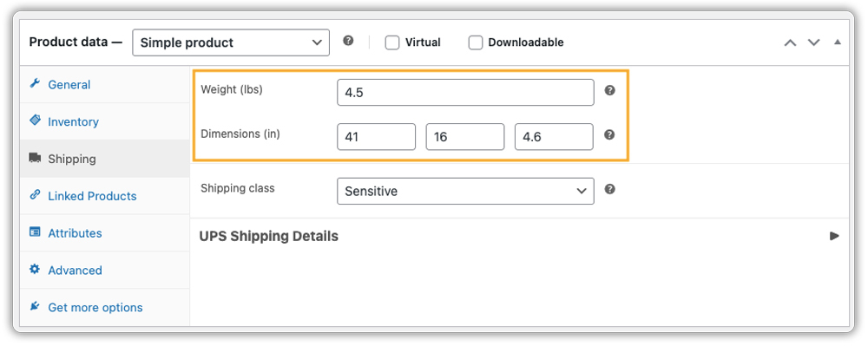Expand UPS Shipping Details arrow

point(834,236)
